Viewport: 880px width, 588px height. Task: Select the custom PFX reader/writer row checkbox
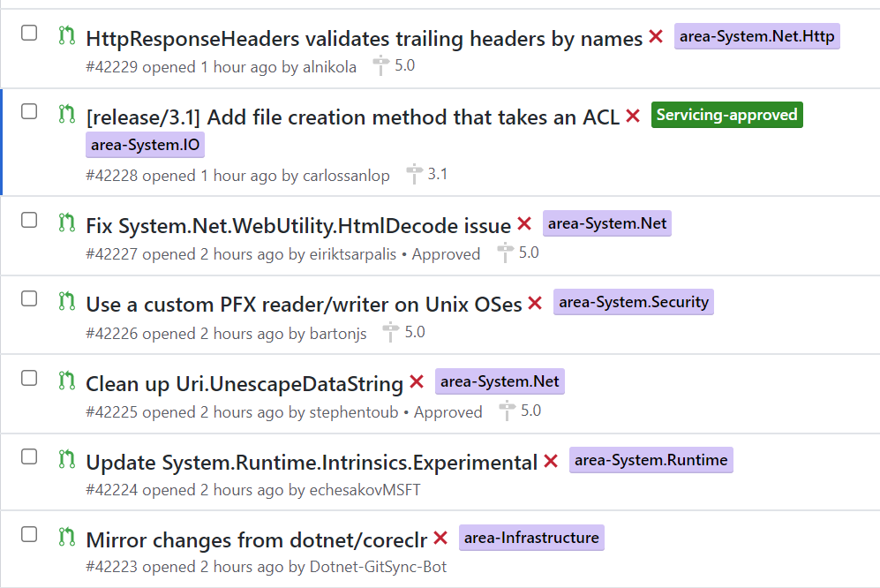click(x=29, y=298)
